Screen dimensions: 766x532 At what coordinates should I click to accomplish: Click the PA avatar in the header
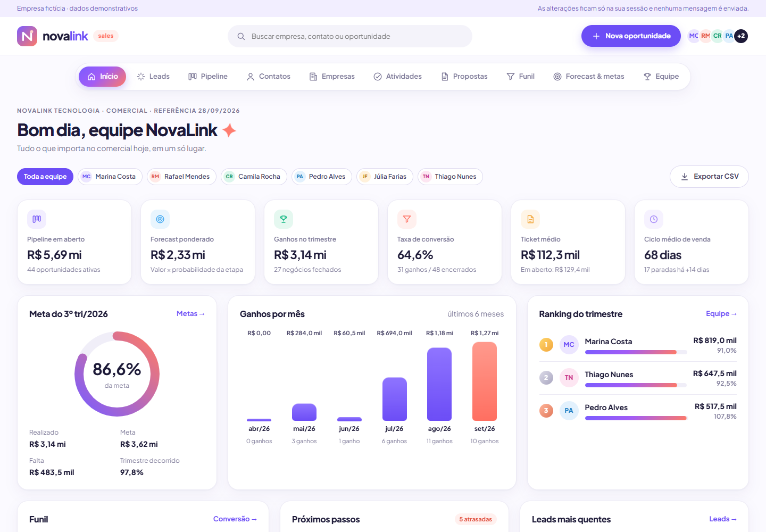pos(729,36)
